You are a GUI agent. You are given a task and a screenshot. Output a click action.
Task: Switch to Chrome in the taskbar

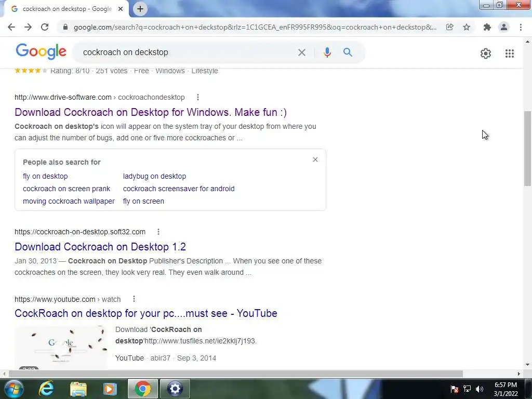click(143, 389)
